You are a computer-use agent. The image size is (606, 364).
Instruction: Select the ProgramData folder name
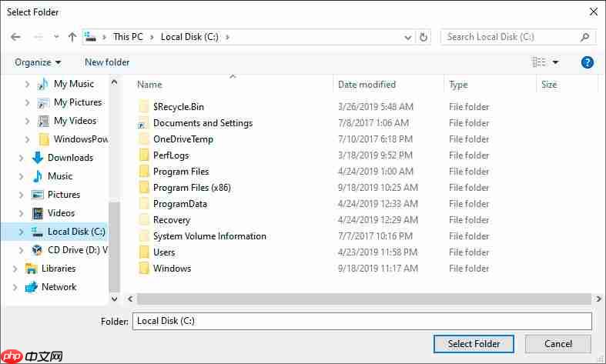(x=180, y=204)
